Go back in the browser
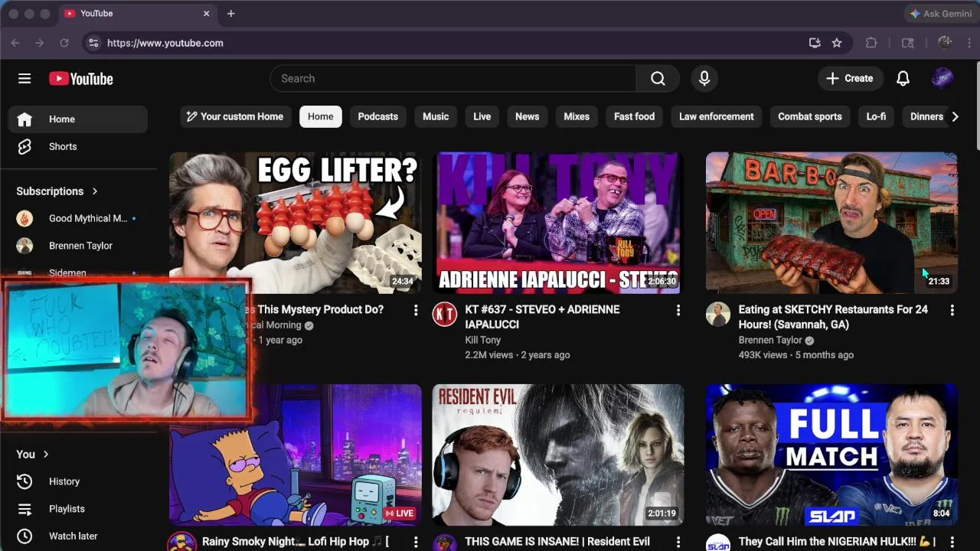This screenshot has height=551, width=980. 15,43
